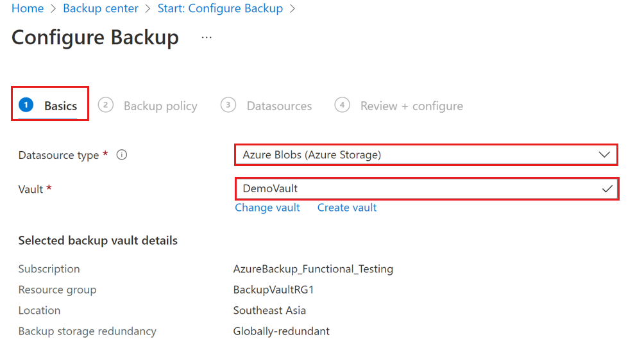Expand the Datasource type chevron arrow
Viewport: 644px width, 346px height.
coord(604,154)
